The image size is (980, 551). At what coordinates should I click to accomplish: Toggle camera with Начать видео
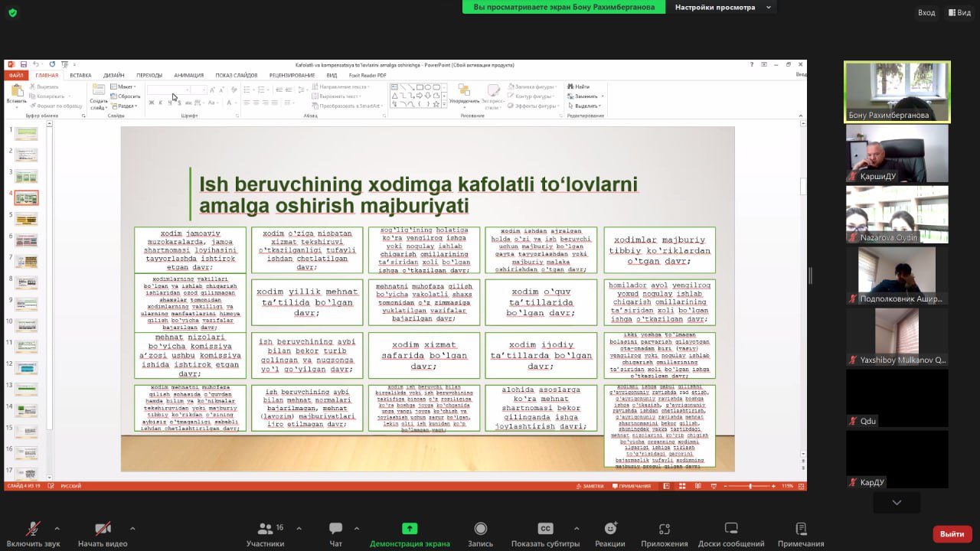[103, 529]
